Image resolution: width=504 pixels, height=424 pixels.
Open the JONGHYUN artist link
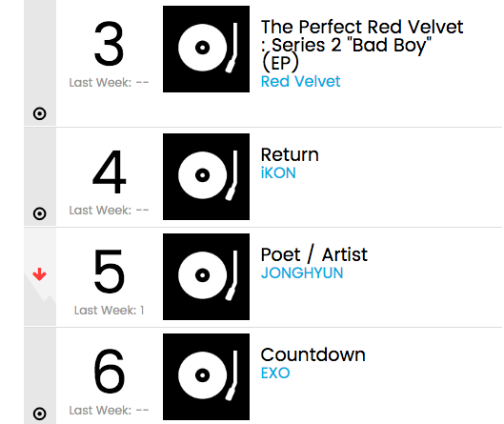(x=302, y=273)
